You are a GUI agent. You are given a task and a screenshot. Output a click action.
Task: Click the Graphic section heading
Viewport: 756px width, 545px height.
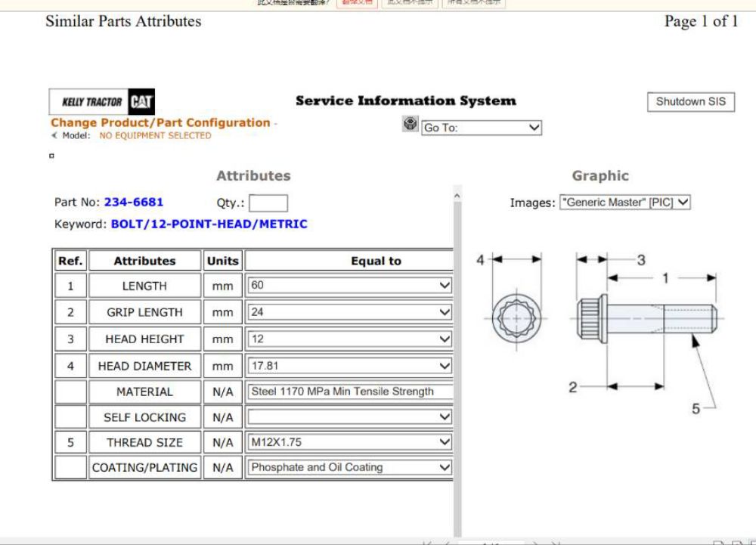(x=600, y=176)
